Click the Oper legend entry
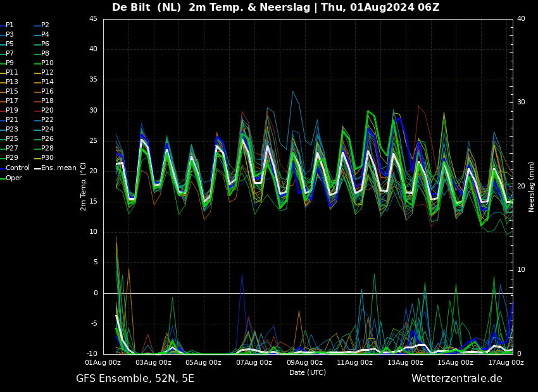538x392 pixels. pos(13,178)
